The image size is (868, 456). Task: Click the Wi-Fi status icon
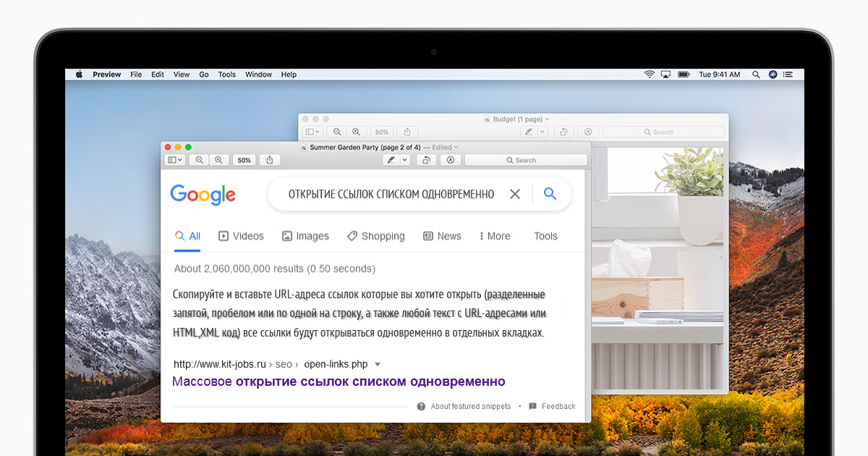coord(650,75)
